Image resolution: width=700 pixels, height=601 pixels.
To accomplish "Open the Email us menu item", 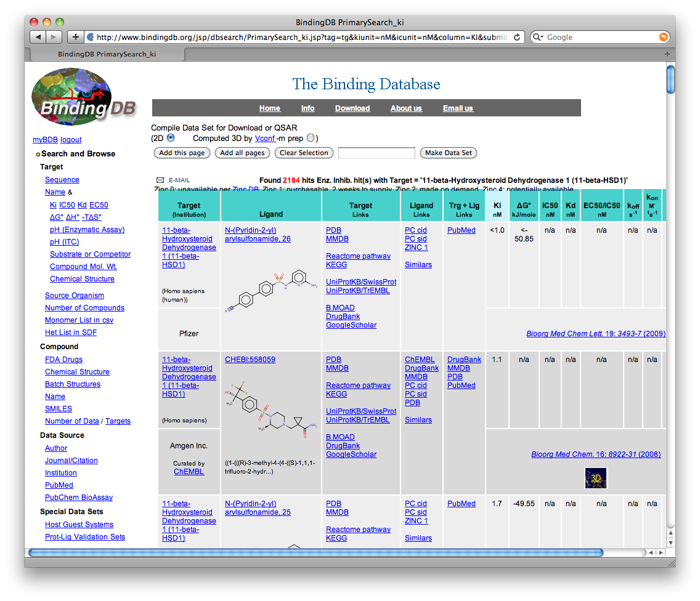I will tap(458, 108).
